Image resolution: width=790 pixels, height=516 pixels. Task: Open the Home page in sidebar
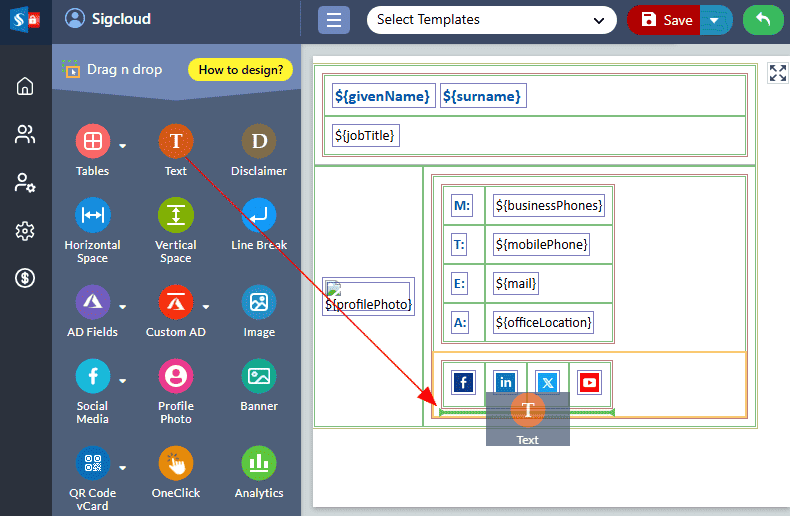25,86
